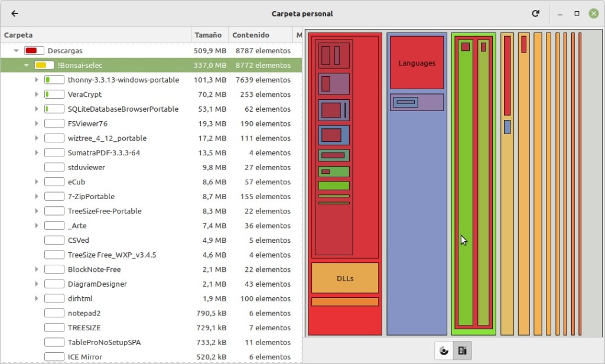This screenshot has height=364, width=605.
Task: Collapse the Descargas folder
Action: tap(17, 51)
